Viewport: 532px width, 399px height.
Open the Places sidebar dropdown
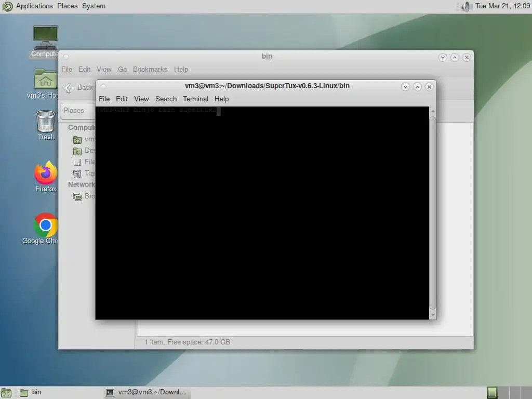(x=78, y=111)
